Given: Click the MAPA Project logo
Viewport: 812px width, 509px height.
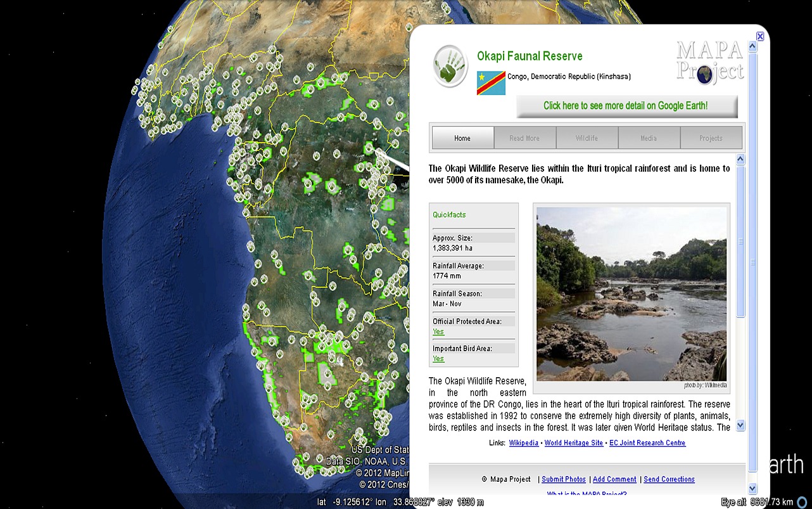Looking at the screenshot, I should 709,61.
